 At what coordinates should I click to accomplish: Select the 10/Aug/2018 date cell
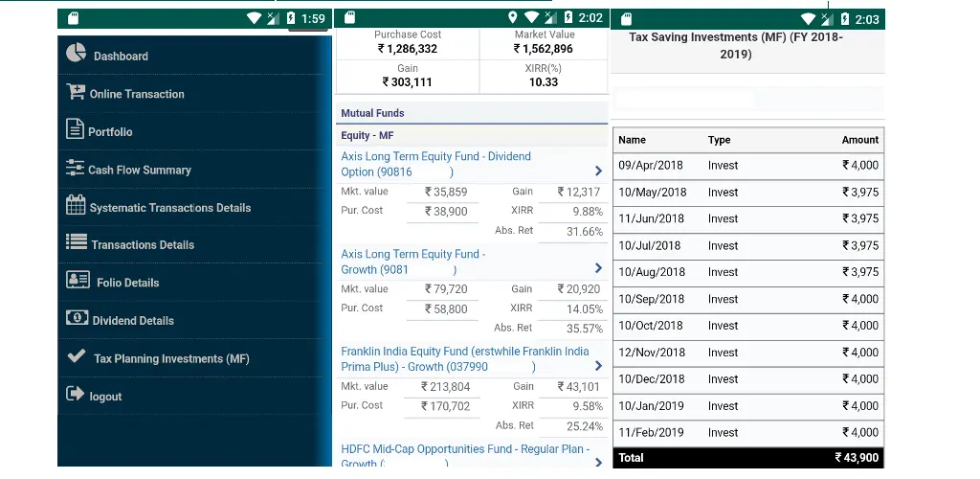click(651, 272)
